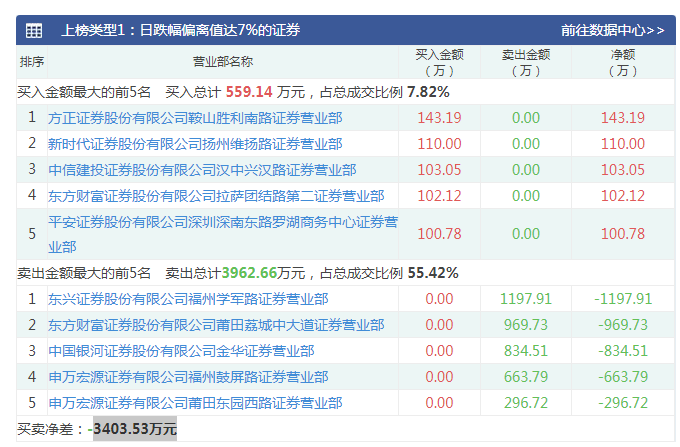Screen dimensions: 680x447
Task: Click the buy total value 559.14
Action: [x=249, y=92]
